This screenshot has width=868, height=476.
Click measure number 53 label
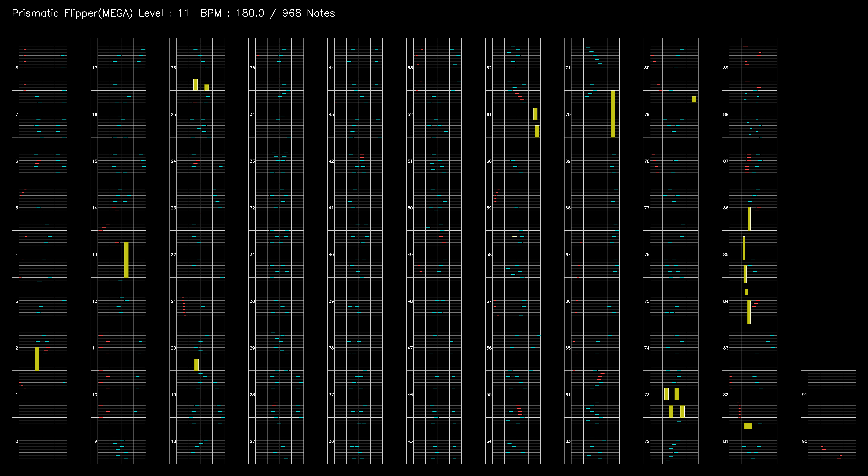[410, 68]
